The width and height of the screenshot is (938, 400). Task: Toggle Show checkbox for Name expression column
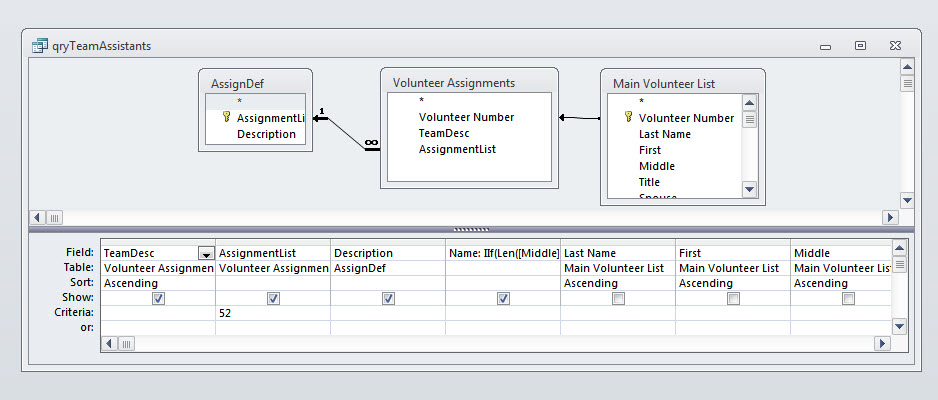coord(503,298)
